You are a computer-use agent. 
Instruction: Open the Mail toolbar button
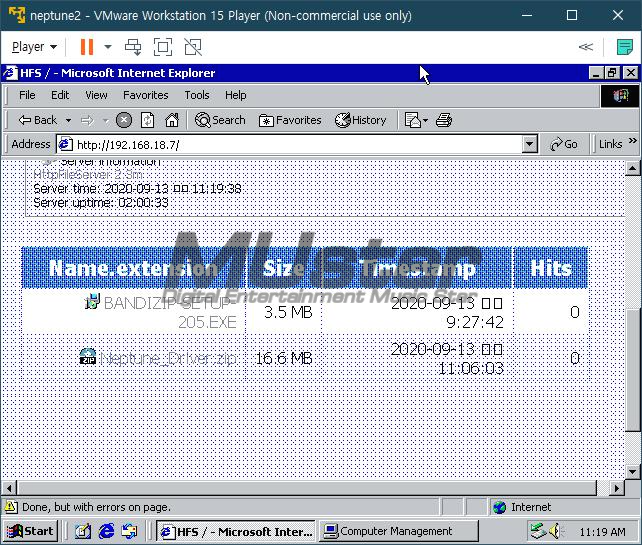416,120
